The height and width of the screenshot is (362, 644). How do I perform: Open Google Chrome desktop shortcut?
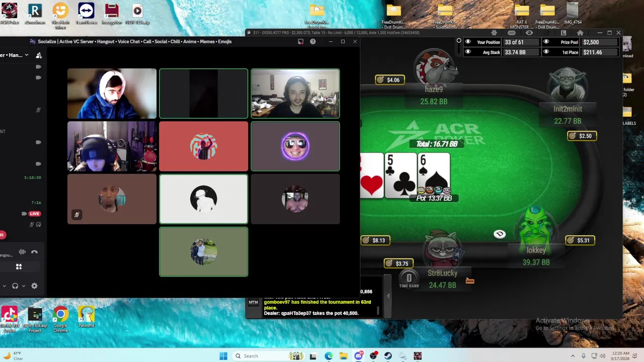coord(60,320)
